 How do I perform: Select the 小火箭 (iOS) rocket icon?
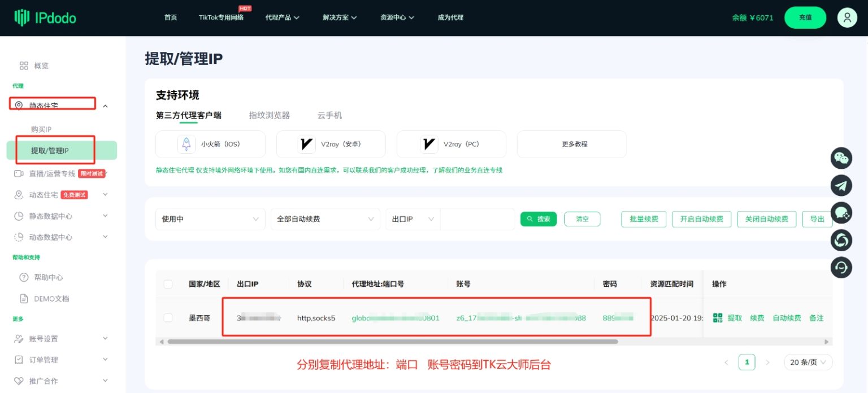click(186, 144)
